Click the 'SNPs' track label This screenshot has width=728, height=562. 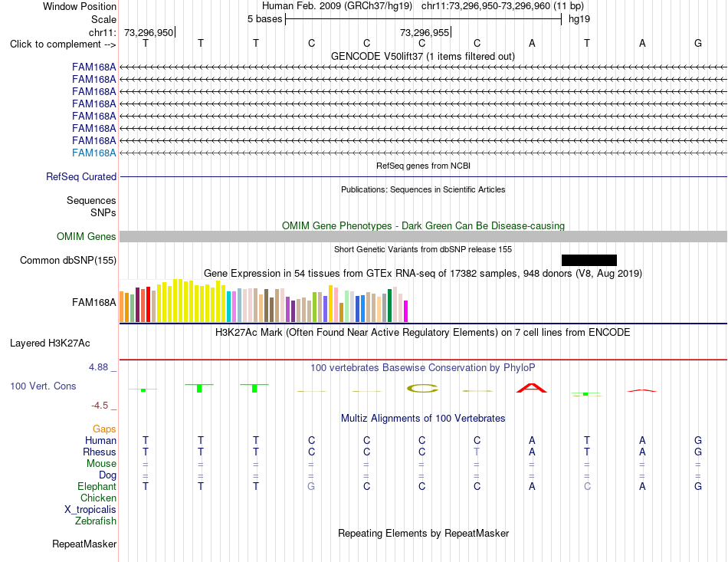point(103,212)
